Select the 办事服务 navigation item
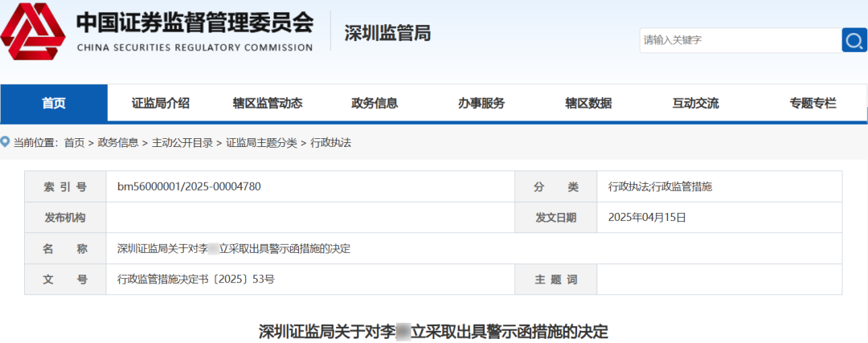The image size is (868, 343). tap(481, 104)
